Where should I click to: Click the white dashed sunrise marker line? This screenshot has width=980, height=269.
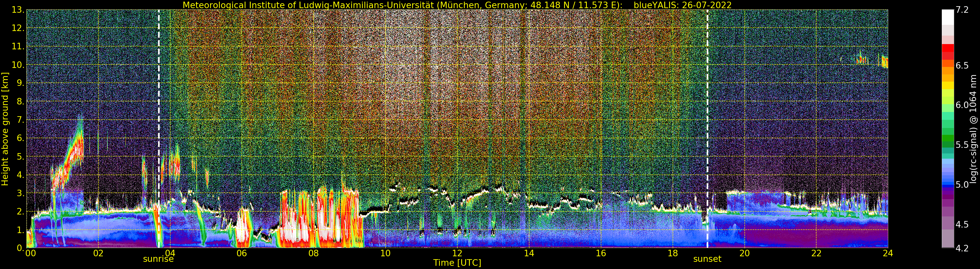(x=159, y=129)
